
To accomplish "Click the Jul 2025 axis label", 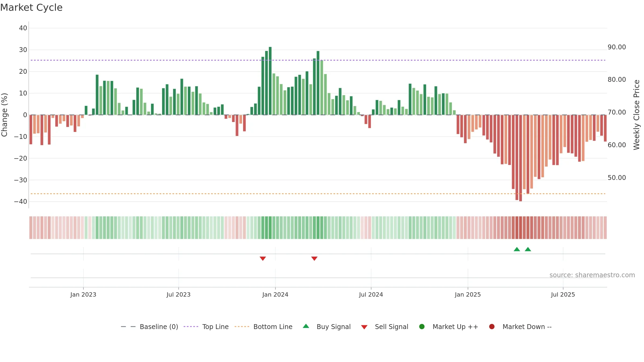I will tap(563, 295).
